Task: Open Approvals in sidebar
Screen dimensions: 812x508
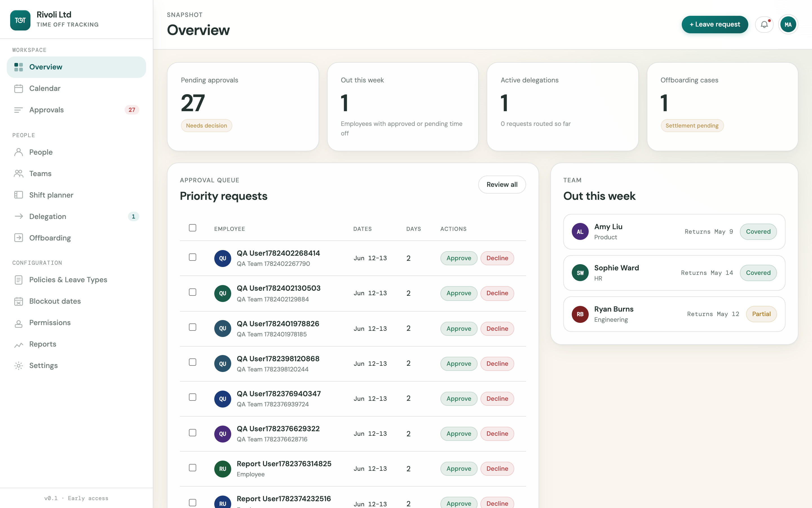Action: pyautogui.click(x=76, y=110)
